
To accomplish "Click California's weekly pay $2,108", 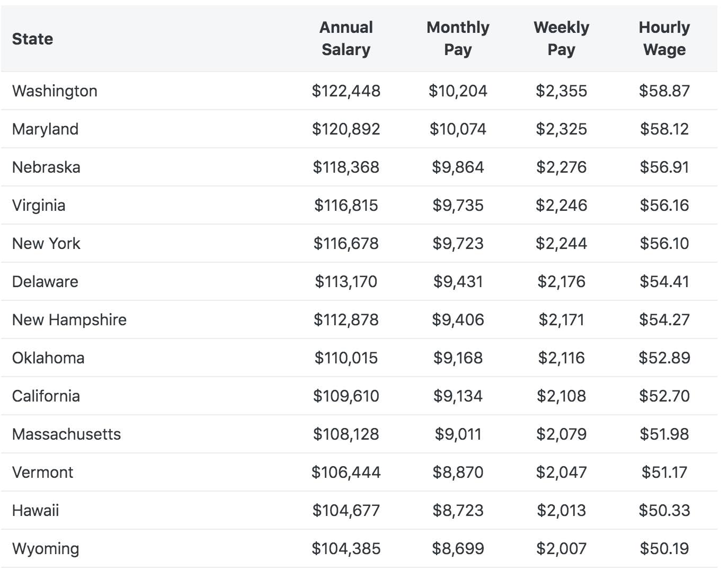I will click(561, 396).
